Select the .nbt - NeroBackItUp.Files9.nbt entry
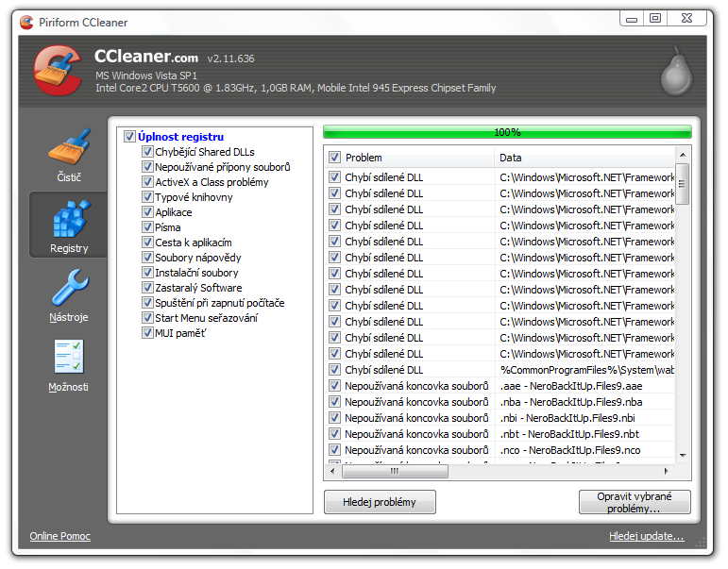Viewport: 728px width, 569px height. pyautogui.click(x=569, y=434)
